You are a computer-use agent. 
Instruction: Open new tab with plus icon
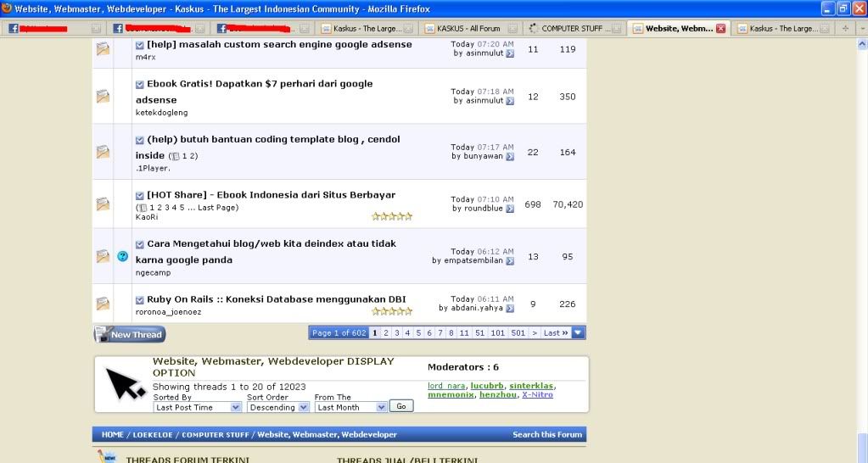pos(845,28)
